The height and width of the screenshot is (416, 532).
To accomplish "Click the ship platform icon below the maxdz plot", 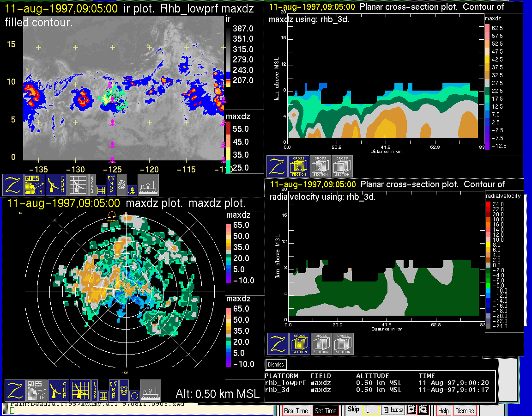I will 150,391.
